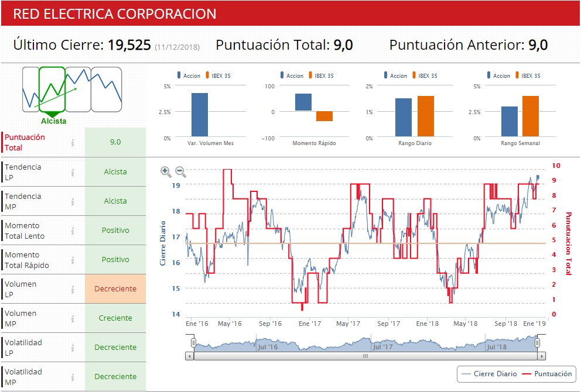581x392 pixels.
Task: Click blue Accion bar in Momento Rápido chart
Action: pyautogui.click(x=303, y=102)
